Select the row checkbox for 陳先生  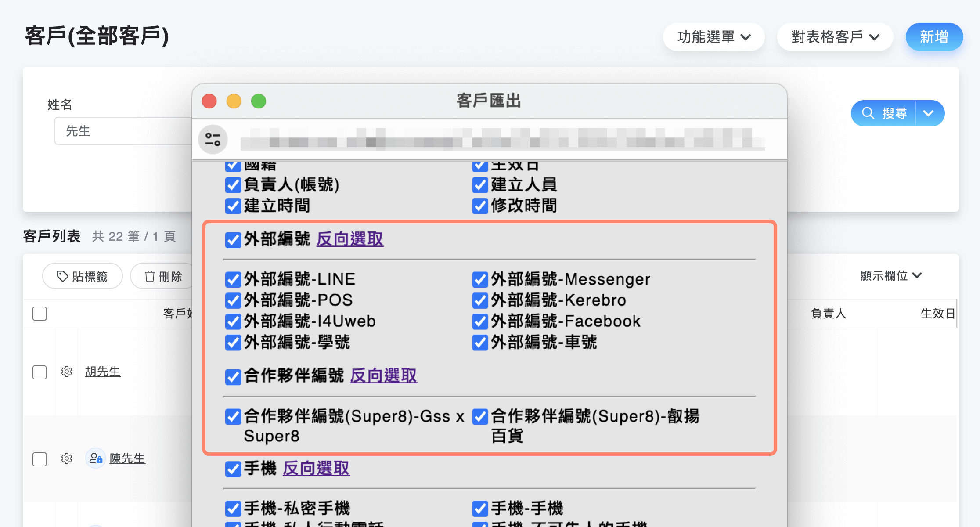click(x=40, y=459)
